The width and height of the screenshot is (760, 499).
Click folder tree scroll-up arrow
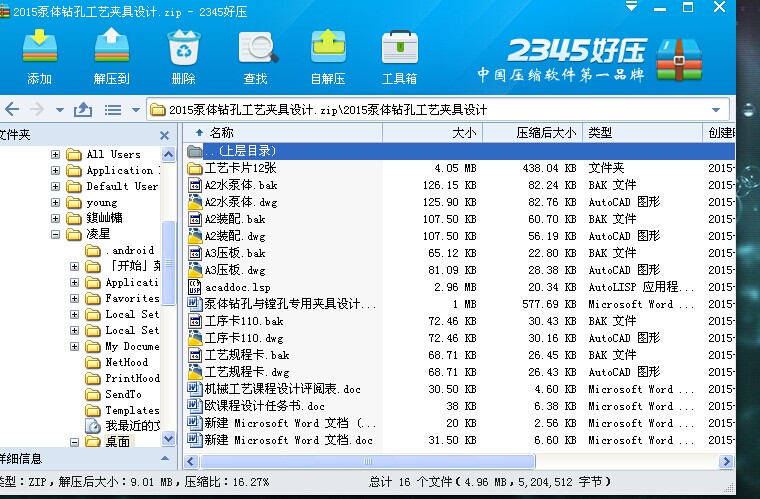pos(168,155)
